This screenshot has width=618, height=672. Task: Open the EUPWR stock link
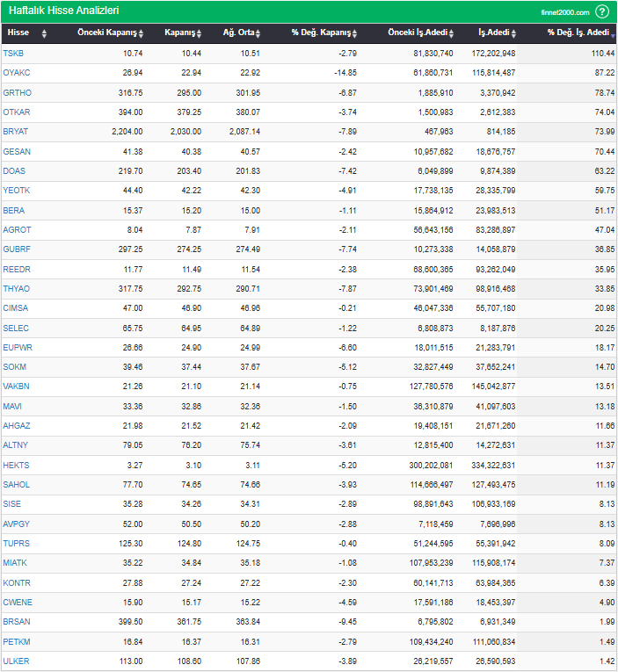pyautogui.click(x=18, y=347)
